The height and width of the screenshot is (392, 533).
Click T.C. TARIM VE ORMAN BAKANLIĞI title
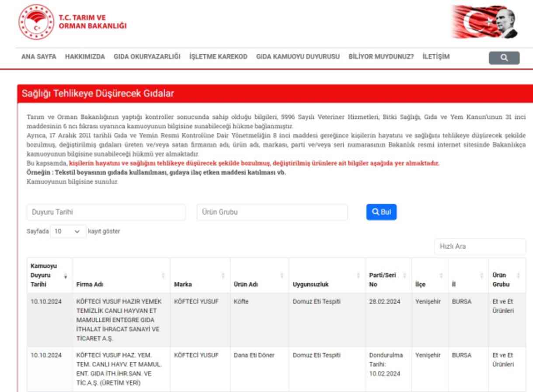point(93,21)
